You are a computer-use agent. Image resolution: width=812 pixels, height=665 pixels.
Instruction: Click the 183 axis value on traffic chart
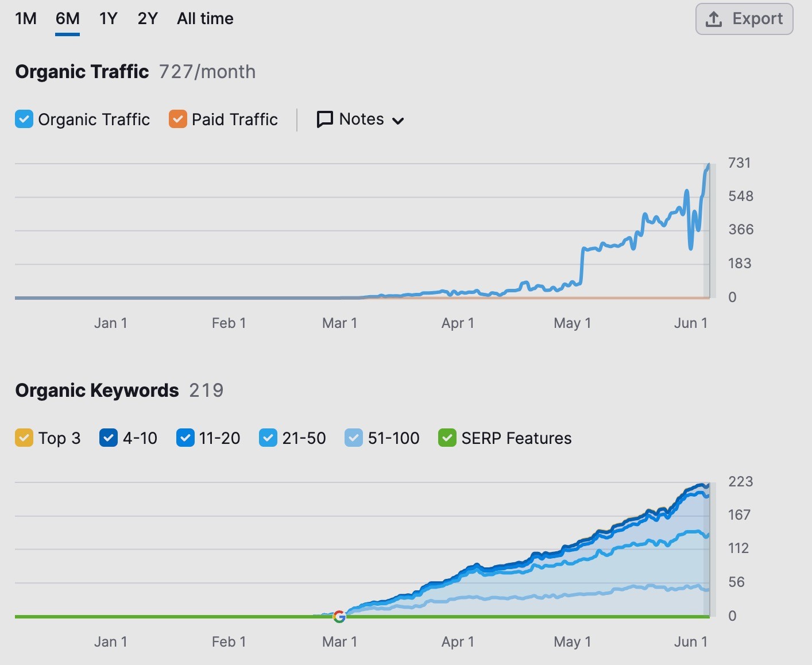tap(740, 264)
